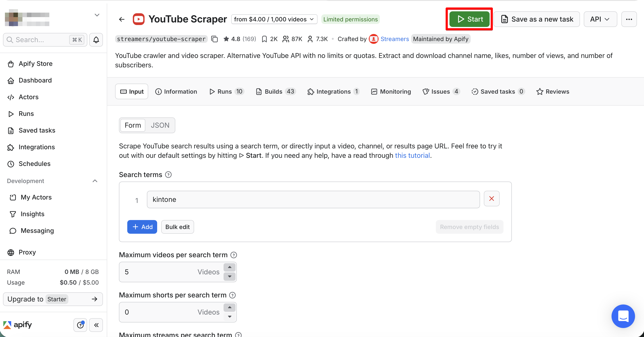Click the apify logo
Image resolution: width=644 pixels, height=337 pixels.
pyautogui.click(x=18, y=325)
